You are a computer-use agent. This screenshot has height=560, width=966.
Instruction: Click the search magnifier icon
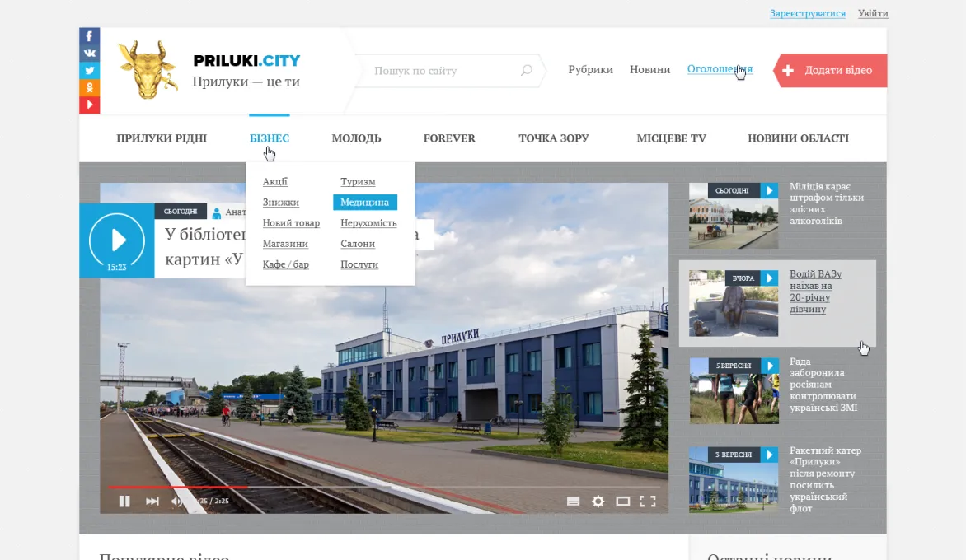pos(526,70)
